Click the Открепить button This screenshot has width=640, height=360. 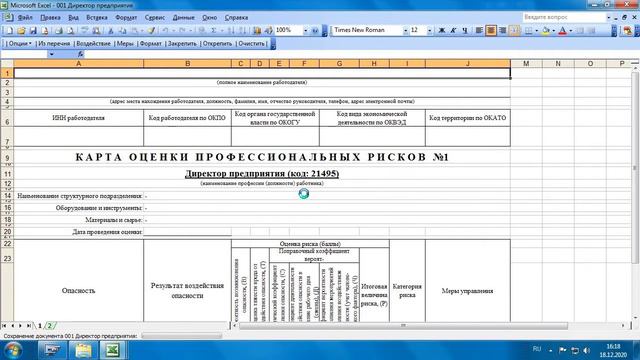(217, 44)
